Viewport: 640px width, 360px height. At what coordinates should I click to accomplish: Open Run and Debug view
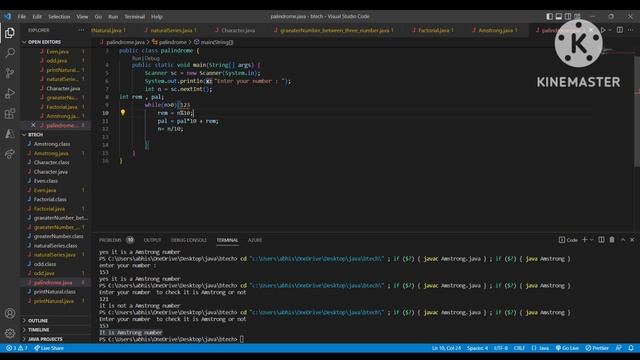[x=10, y=93]
